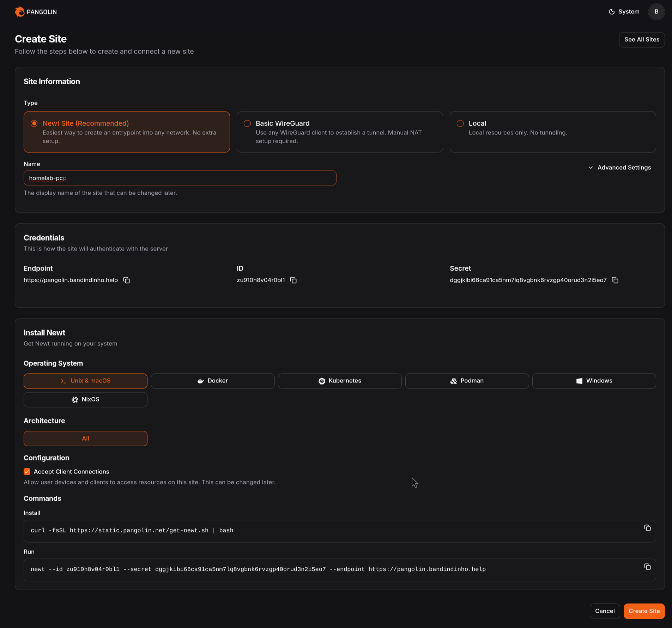The image size is (672, 628).
Task: Expand Advanced Settings
Action: 620,168
